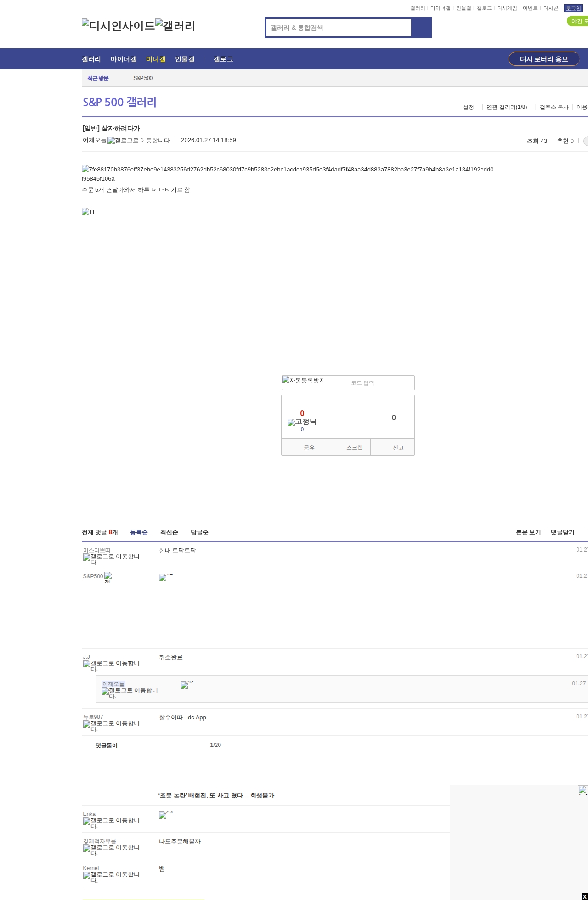Open the attached post image labeled 11
The height and width of the screenshot is (900, 588).
[89, 212]
